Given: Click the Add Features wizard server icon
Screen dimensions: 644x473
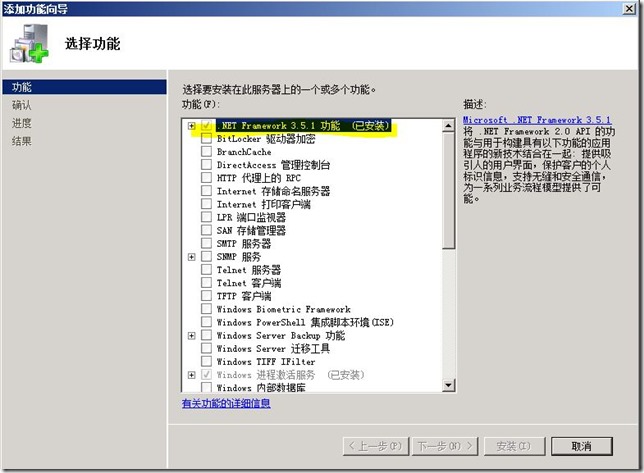Looking at the screenshot, I should click(29, 44).
